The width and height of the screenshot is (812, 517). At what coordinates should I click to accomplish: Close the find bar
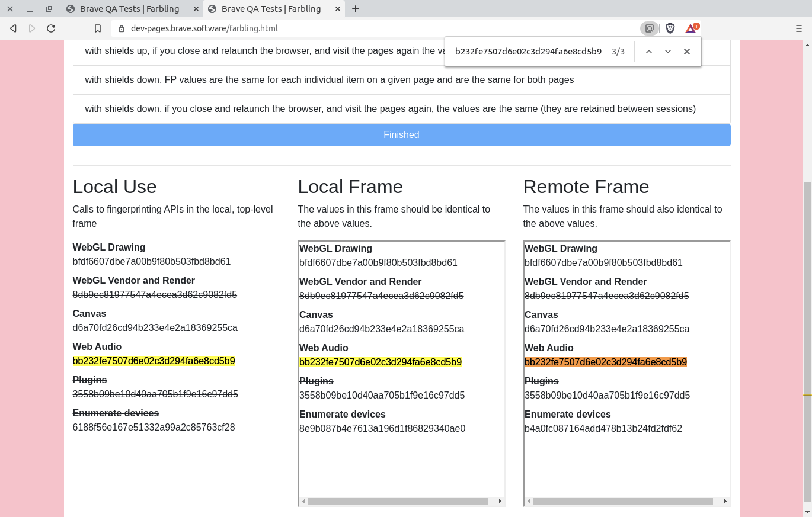click(x=687, y=52)
